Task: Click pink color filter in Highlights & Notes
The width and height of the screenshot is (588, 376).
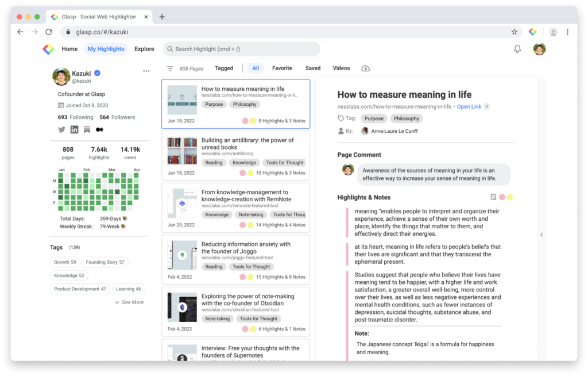Action: [x=502, y=197]
